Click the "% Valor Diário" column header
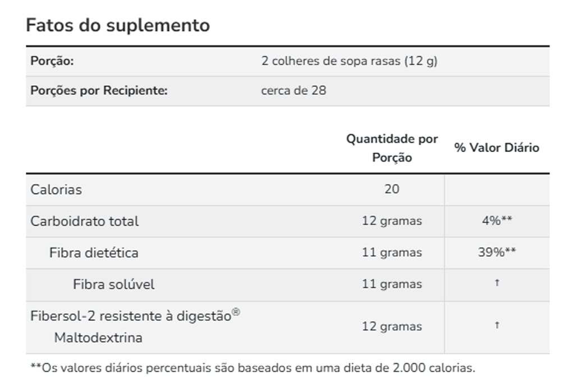Image resolution: width=576 pixels, height=392 pixels. pyautogui.click(x=497, y=147)
